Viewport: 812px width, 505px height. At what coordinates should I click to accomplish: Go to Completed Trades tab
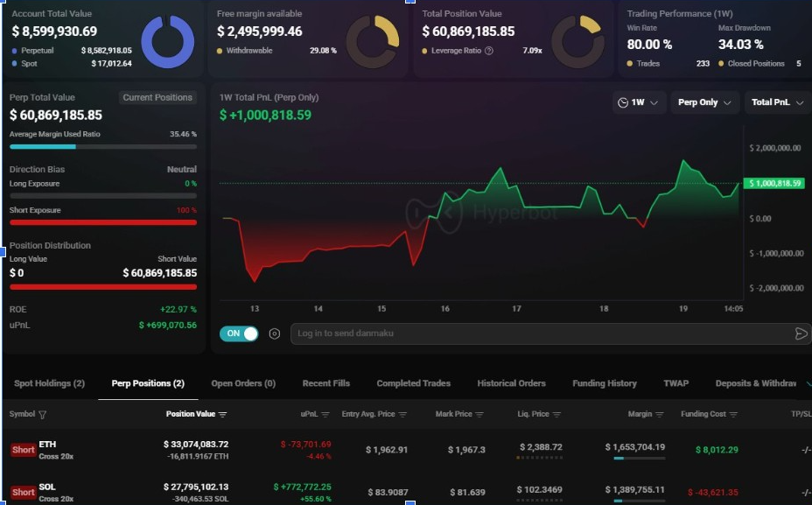(414, 383)
